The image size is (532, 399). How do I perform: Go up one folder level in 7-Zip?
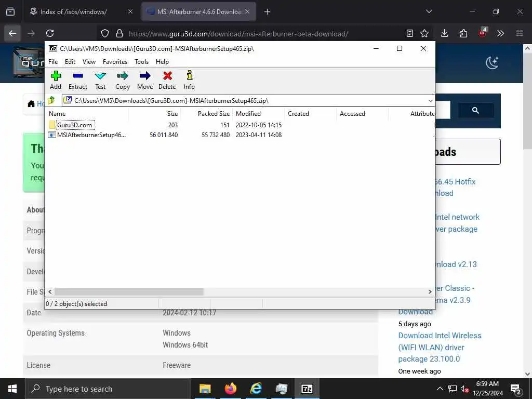tap(51, 100)
